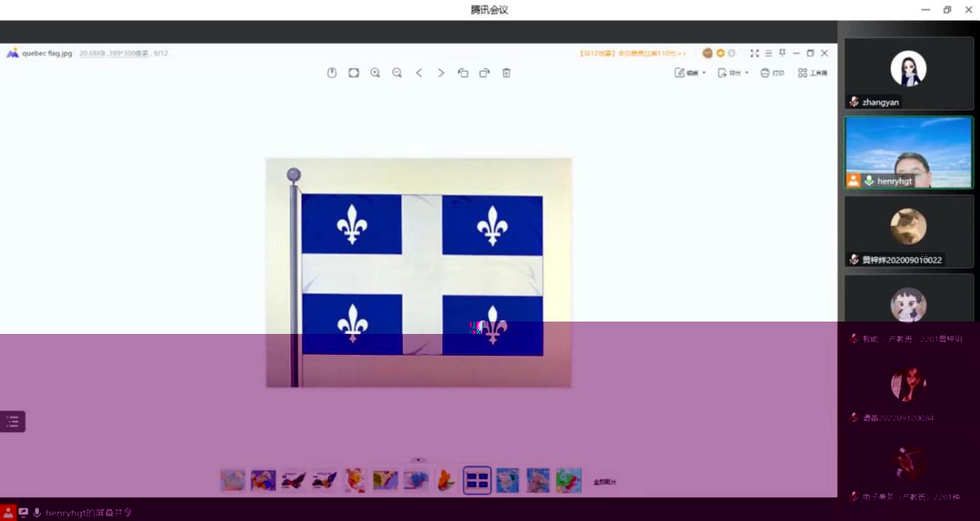Go to the next image with the right arrow
Viewport: 980px width, 521px height.
pyautogui.click(x=441, y=73)
